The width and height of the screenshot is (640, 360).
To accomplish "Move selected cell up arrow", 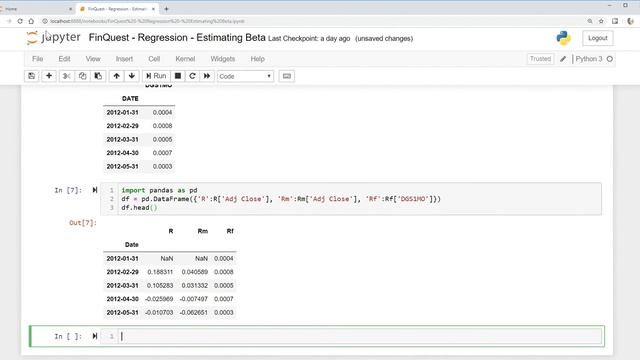I will 116,76.
